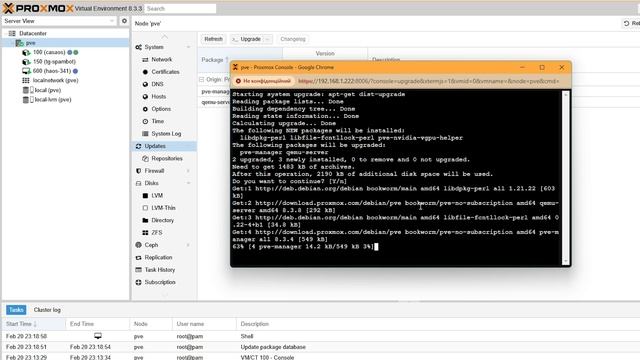Open Task History
Image resolution: width=640 pixels, height=360 pixels.
pos(159,270)
